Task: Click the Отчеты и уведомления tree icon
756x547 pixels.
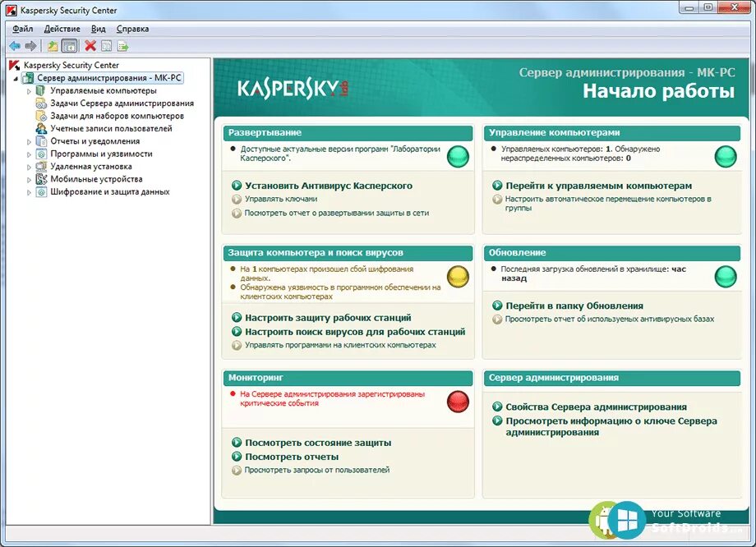Action: click(41, 141)
